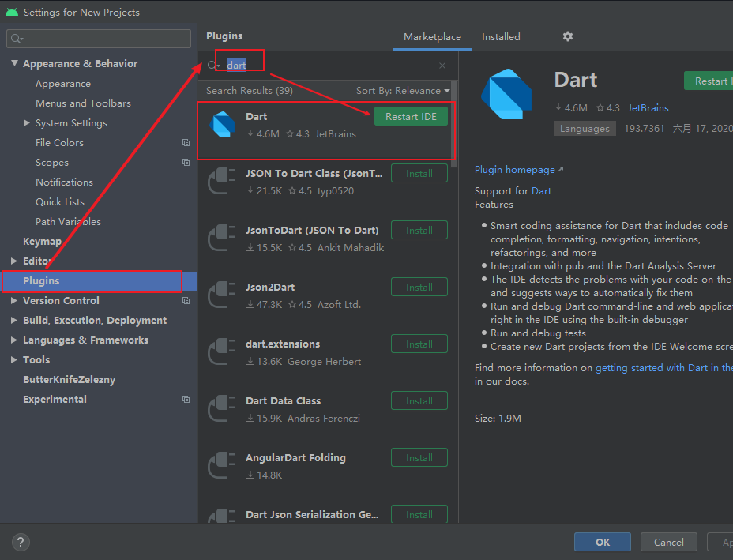Install the Dart Data Class plugin
This screenshot has width=733, height=560.
(x=419, y=400)
